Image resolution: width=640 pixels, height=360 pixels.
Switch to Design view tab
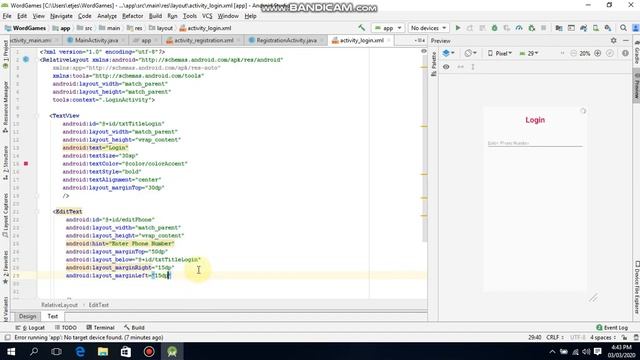click(27, 316)
